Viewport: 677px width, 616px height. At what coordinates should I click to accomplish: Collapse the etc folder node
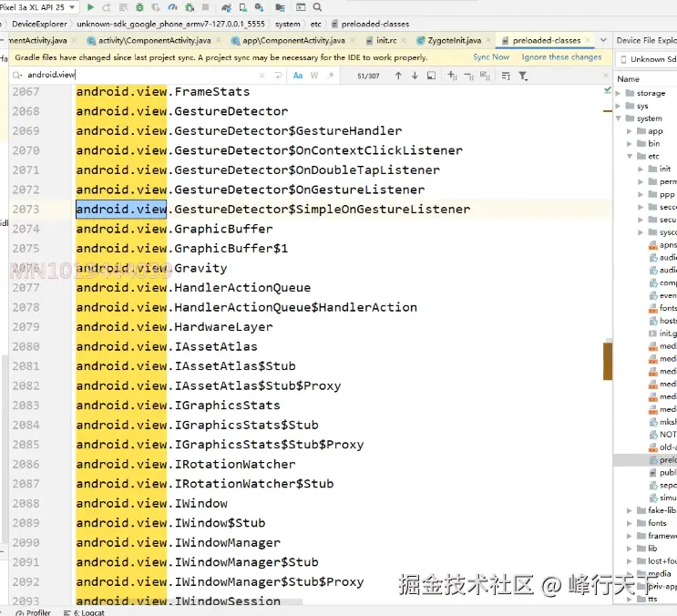tap(629, 156)
